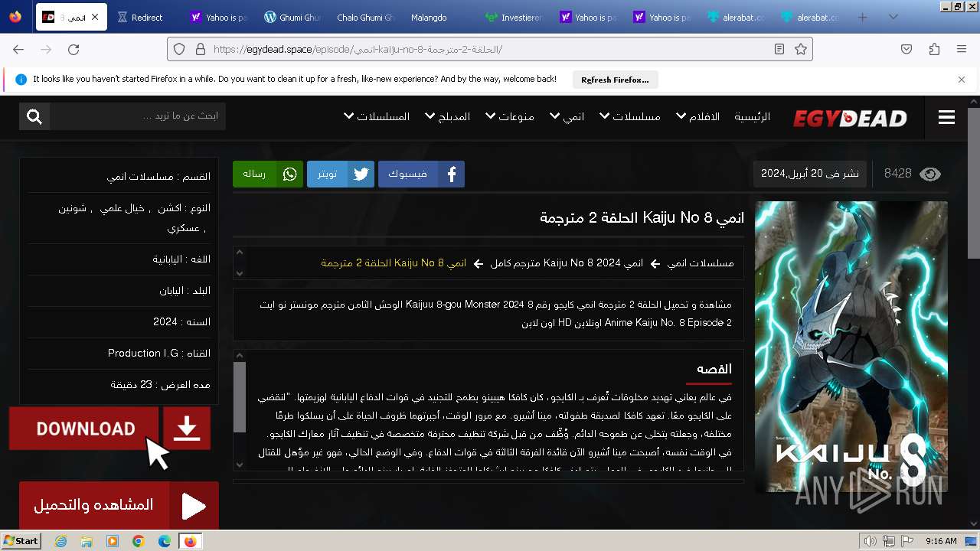This screenshot has width=980, height=551.
Task: Bookmark this page with star icon
Action: tap(801, 49)
